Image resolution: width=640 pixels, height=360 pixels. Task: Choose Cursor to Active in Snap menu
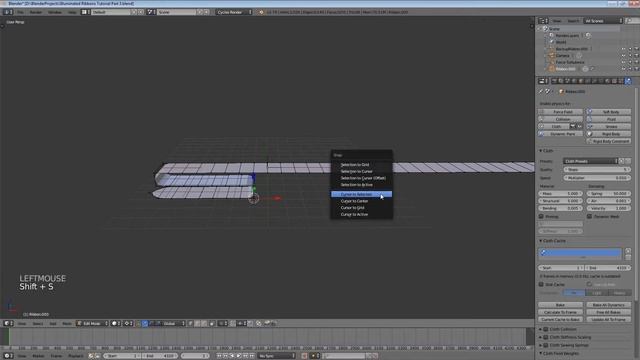pos(361,215)
